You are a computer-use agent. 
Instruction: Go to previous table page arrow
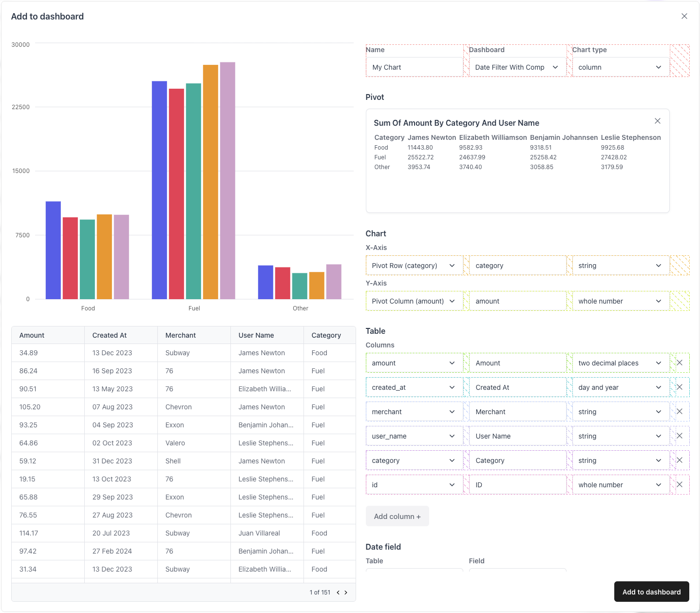point(338,593)
